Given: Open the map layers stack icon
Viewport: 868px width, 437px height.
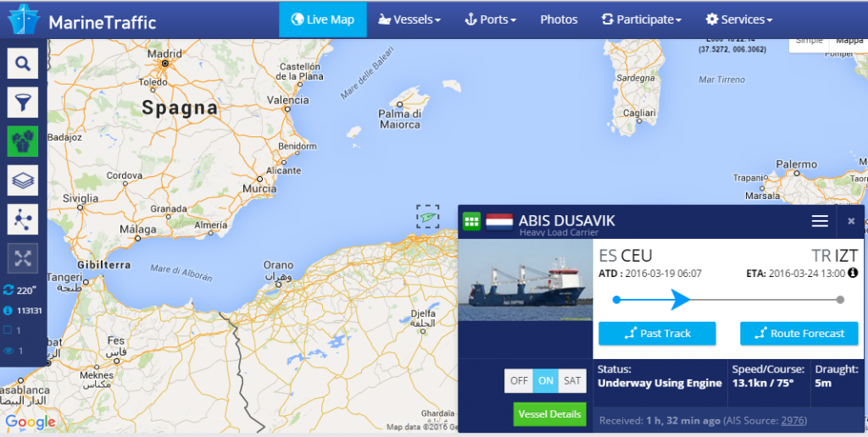Looking at the screenshot, I should click(x=23, y=180).
